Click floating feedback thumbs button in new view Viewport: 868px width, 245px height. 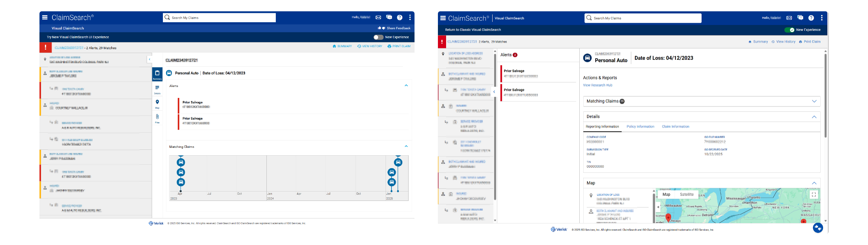coord(818,228)
